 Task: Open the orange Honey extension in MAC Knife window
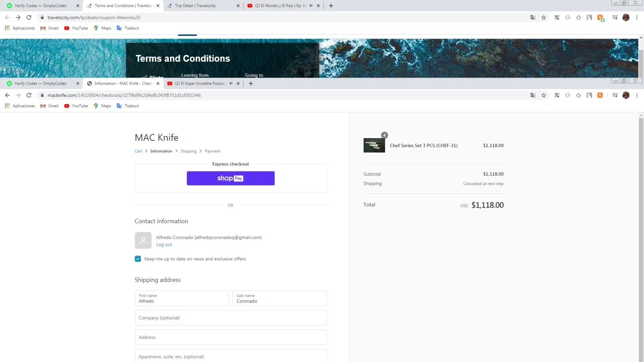[600, 95]
